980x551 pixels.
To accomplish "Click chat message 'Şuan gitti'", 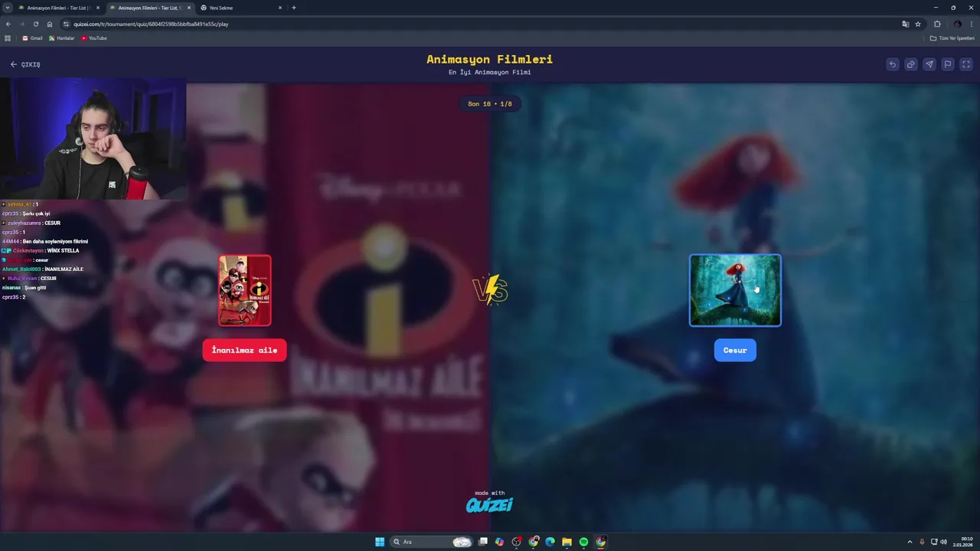I will click(34, 288).
